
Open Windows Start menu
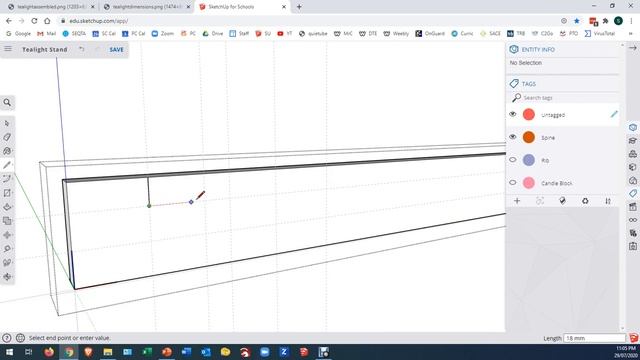click(x=9, y=352)
